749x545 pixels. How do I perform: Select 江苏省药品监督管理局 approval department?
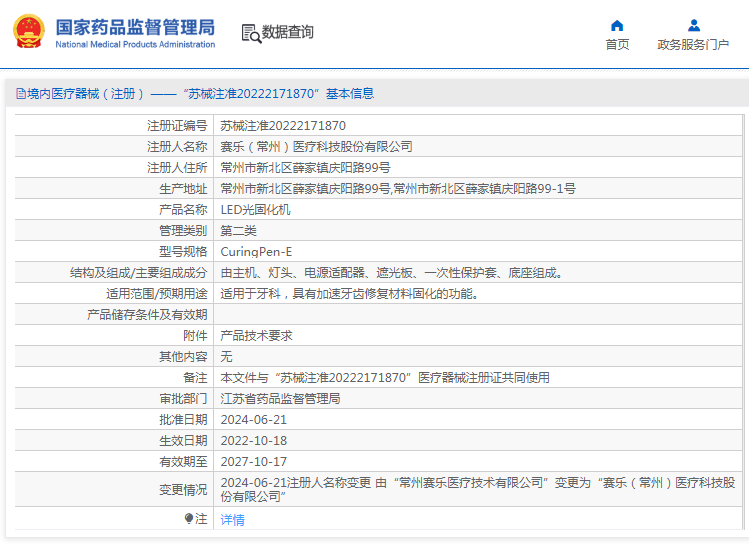(280, 399)
